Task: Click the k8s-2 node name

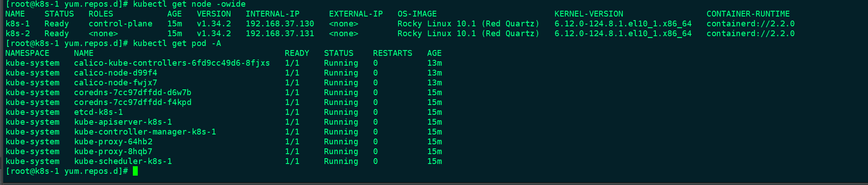Action: click(17, 34)
